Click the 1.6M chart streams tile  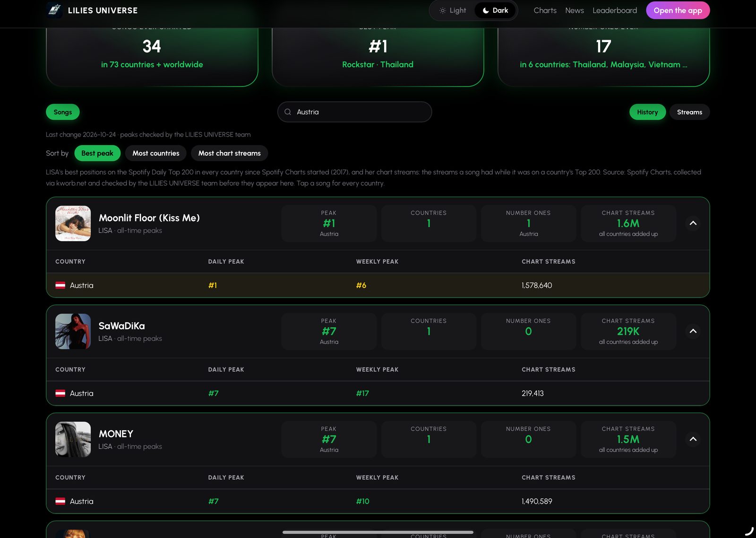click(628, 223)
